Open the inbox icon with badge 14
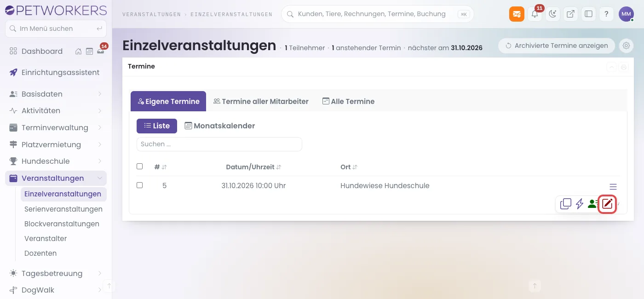Viewport: 644px width, 299px height. 101,51
